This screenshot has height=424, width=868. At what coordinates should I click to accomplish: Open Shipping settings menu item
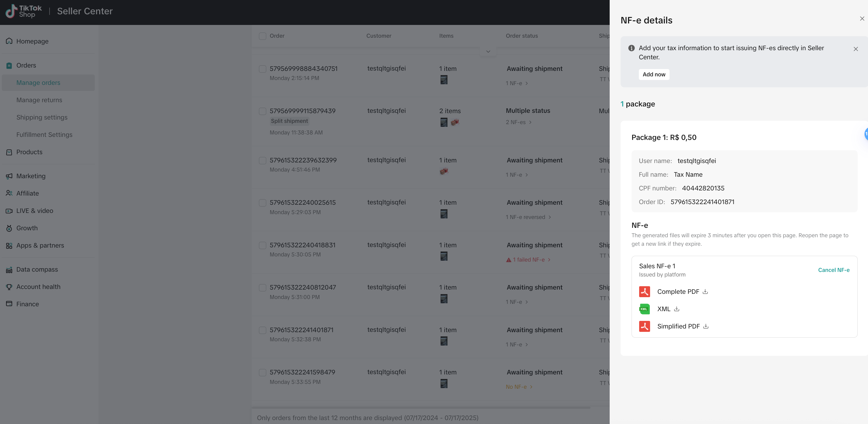(42, 117)
